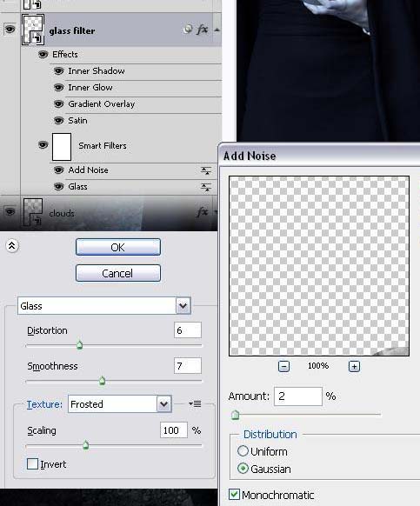Viewport: 420px width, 506px height.
Task: Zoom out the Add Noise preview
Action: (x=283, y=366)
